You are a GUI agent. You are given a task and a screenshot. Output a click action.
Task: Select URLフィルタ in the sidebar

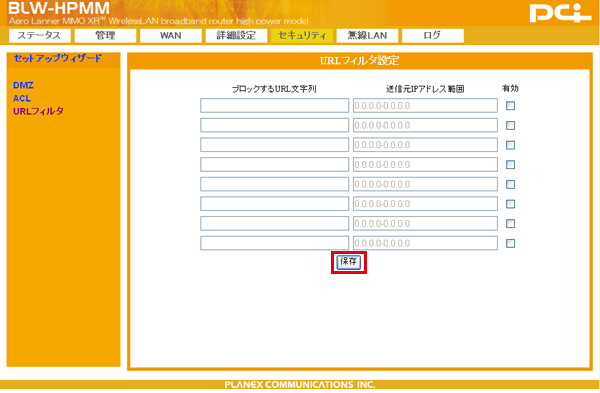(38, 111)
